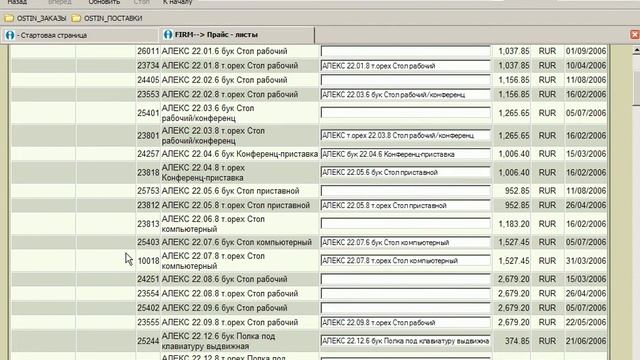Click the empty input field in row 24251
Image resolution: width=640 pixels, height=360 pixels.
click(405, 279)
